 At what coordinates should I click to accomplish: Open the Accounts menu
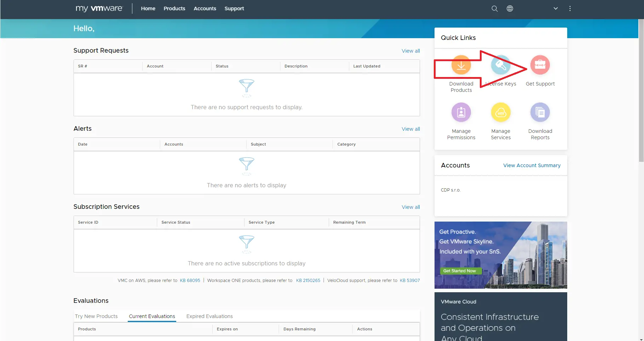pos(205,8)
